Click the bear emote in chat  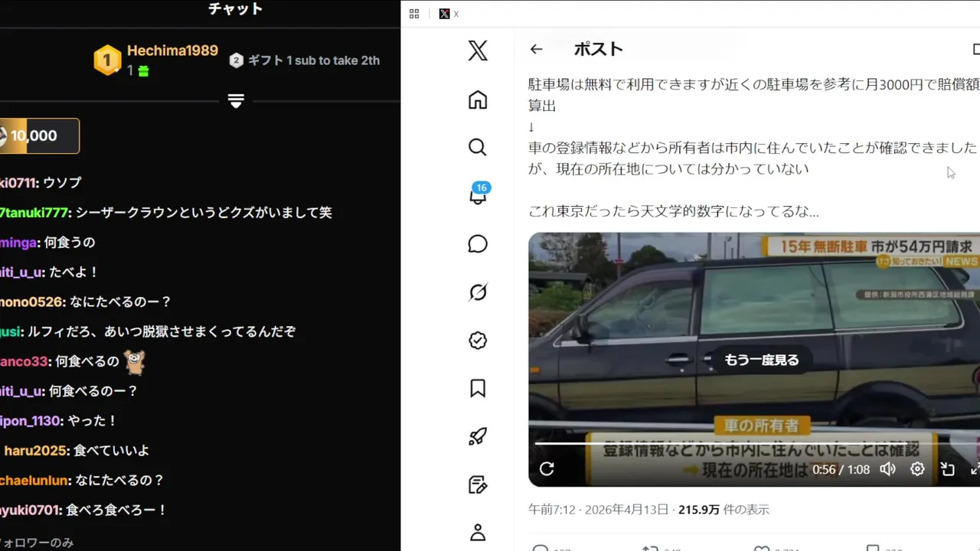[135, 361]
